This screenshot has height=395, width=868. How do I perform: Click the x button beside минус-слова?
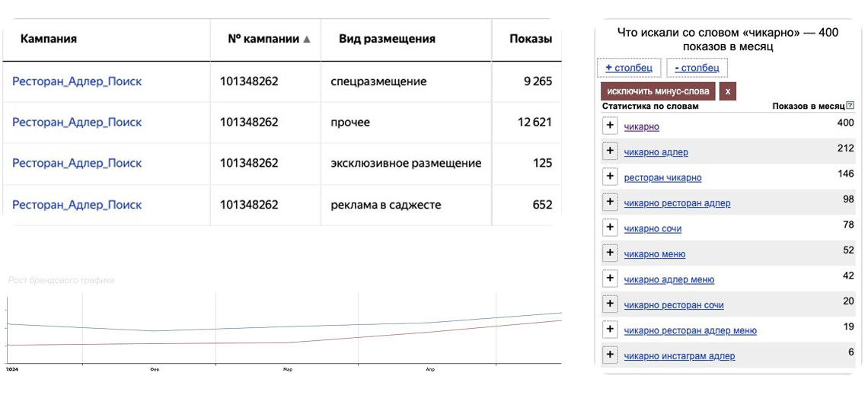[727, 91]
